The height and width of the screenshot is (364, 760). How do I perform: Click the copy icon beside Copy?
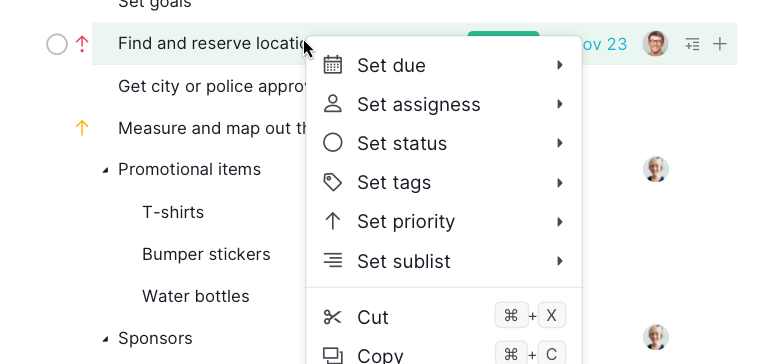point(332,356)
